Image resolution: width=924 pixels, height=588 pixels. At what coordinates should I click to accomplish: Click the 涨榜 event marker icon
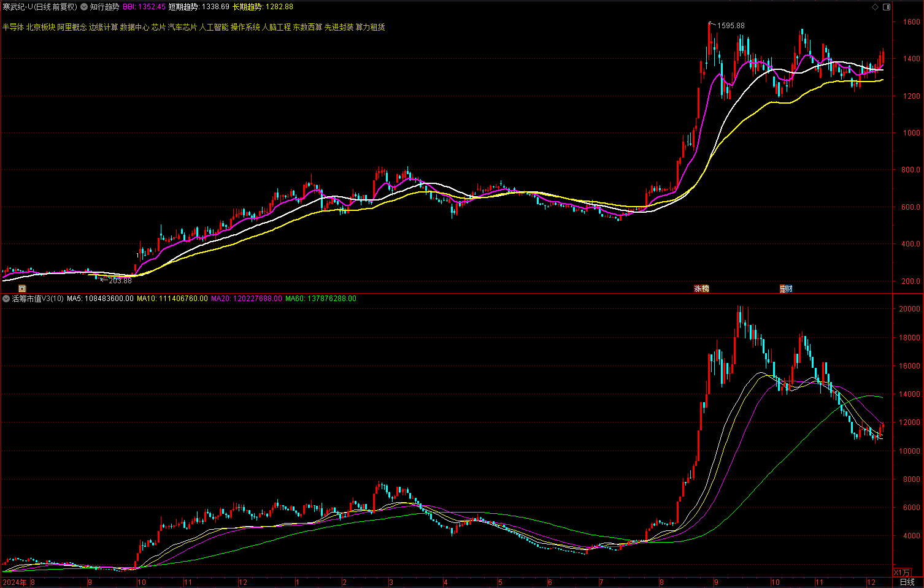pyautogui.click(x=701, y=288)
